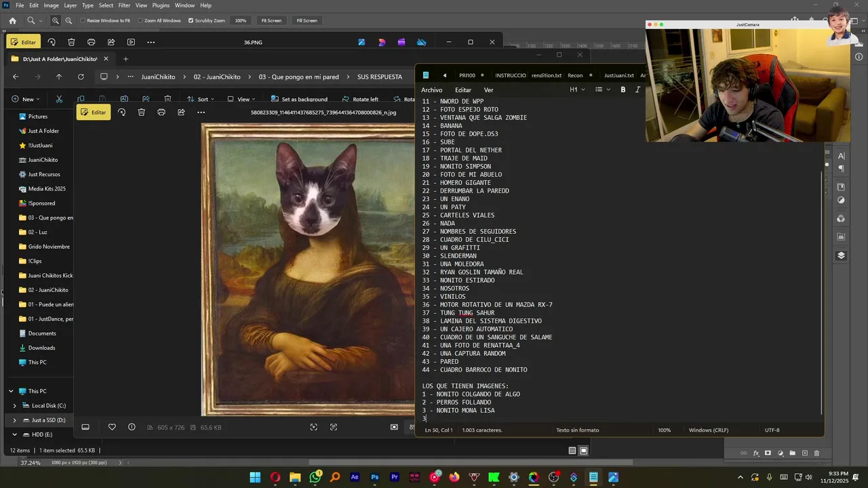Expand the This PC tree node
Viewport: 868px width, 488px height.
[11, 391]
